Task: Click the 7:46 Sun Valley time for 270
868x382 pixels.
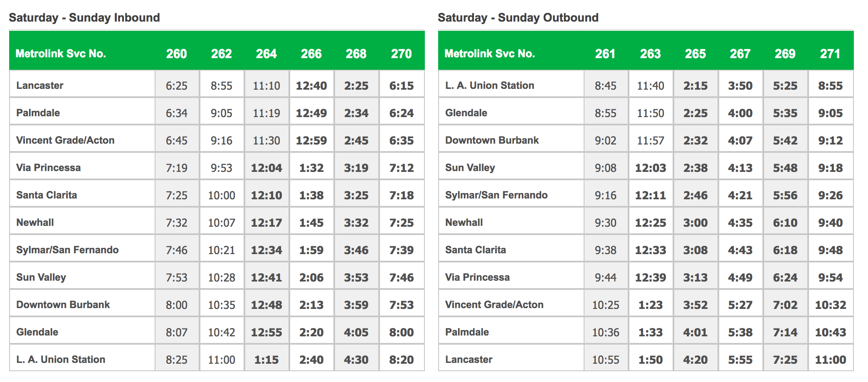Action: click(x=402, y=277)
